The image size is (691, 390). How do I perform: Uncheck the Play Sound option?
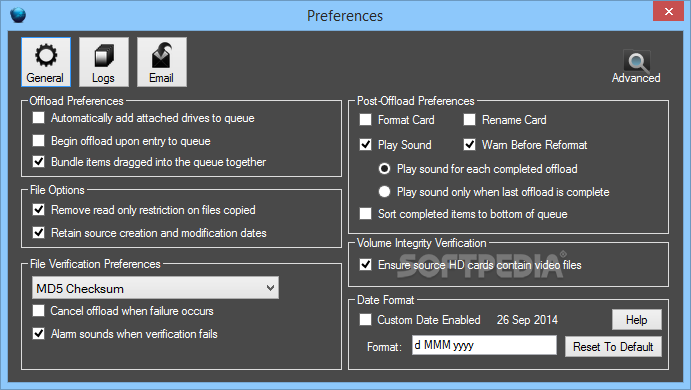pos(365,145)
